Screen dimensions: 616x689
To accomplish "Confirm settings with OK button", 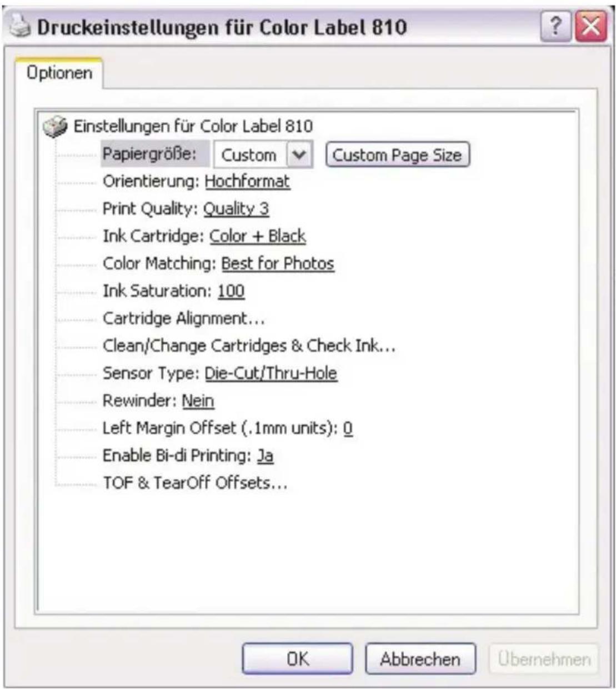I will tap(297, 659).
